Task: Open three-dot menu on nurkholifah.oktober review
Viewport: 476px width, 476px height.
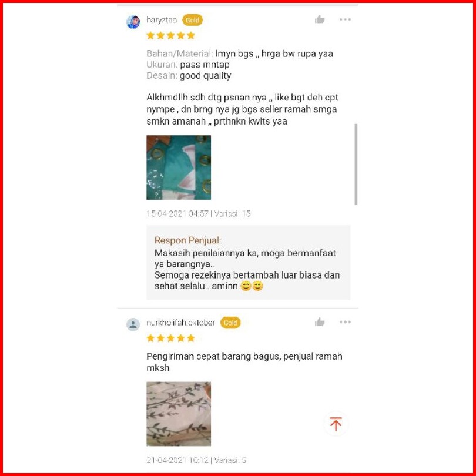Action: [345, 322]
